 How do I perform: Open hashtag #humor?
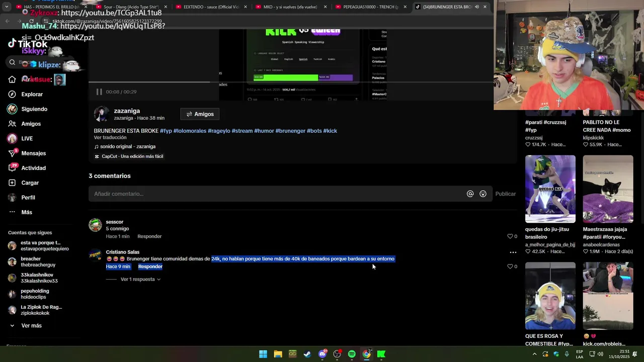[264, 131]
